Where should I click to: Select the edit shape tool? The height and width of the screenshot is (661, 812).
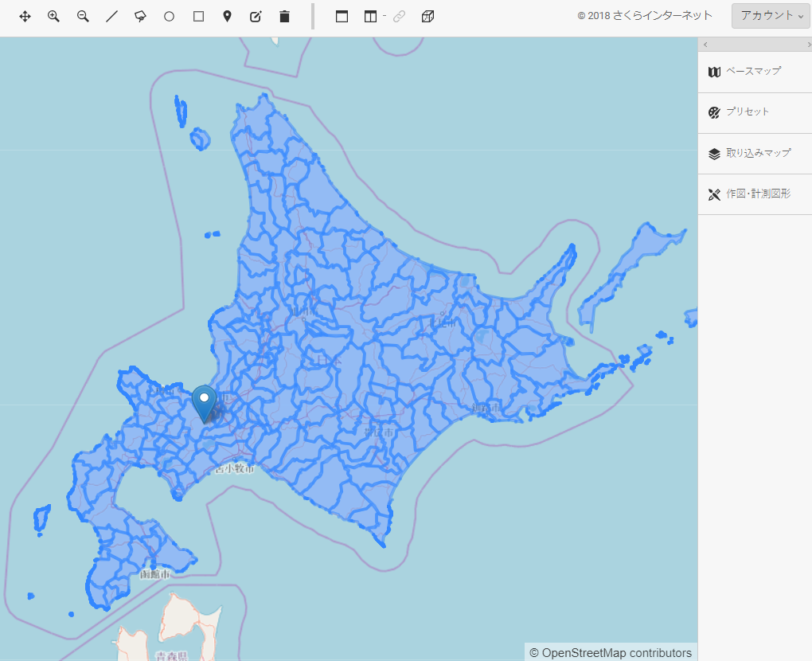click(256, 17)
